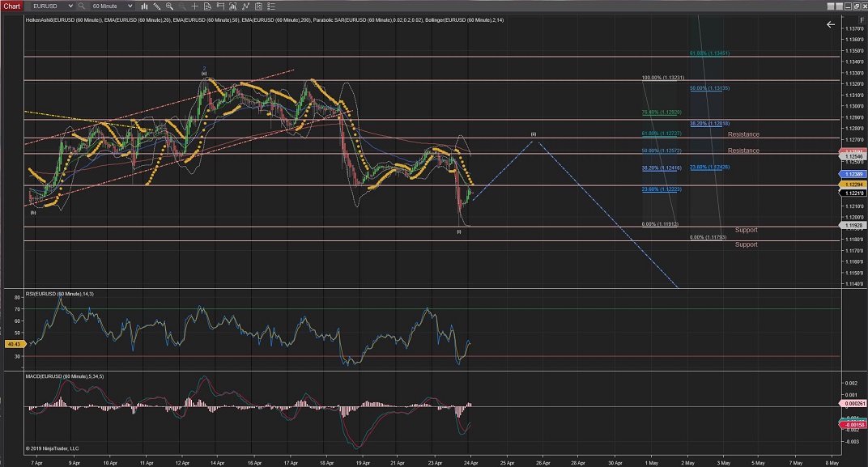Screen dimensions: 868x467
Task: Select the 0.00% (1.11912) Fibonacci label
Action: coord(660,224)
